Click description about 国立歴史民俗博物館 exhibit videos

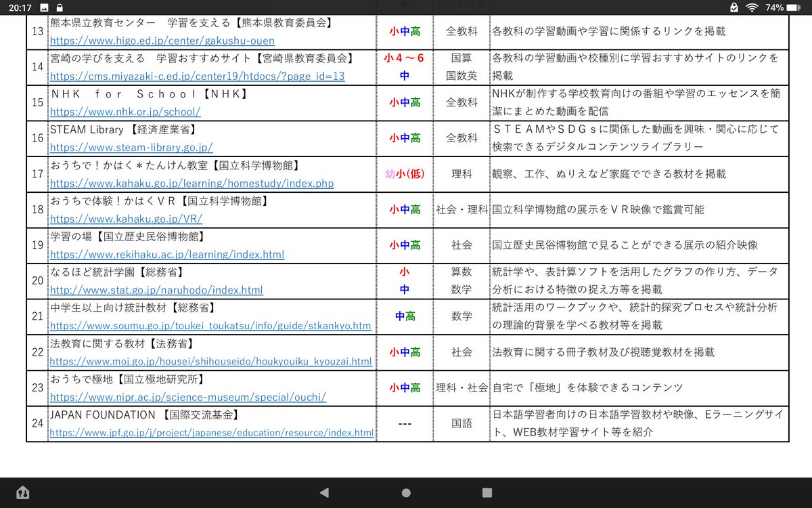tap(625, 245)
